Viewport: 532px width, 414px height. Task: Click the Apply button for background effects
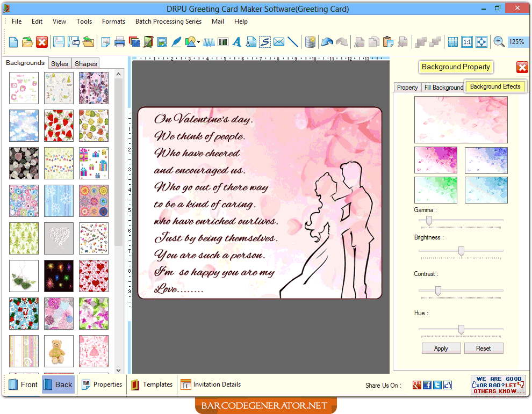click(x=441, y=348)
